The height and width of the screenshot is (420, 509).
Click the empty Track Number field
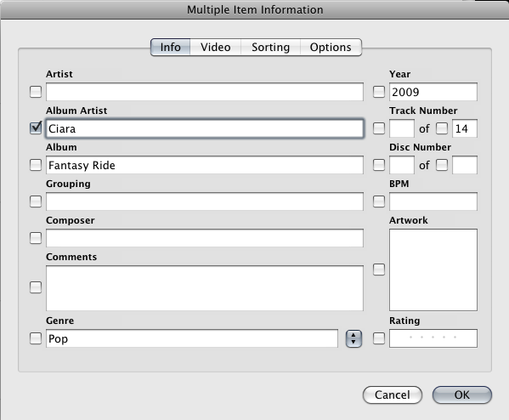point(402,128)
